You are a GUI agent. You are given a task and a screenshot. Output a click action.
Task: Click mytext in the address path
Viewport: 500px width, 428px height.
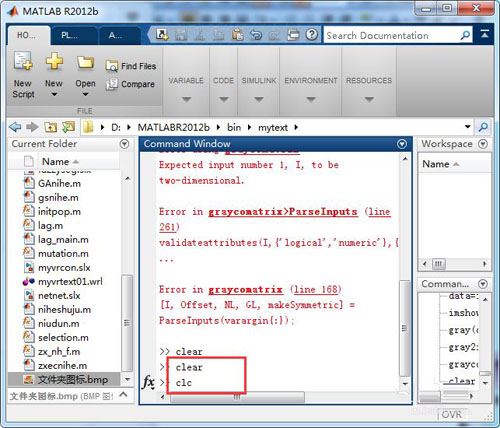click(x=273, y=127)
